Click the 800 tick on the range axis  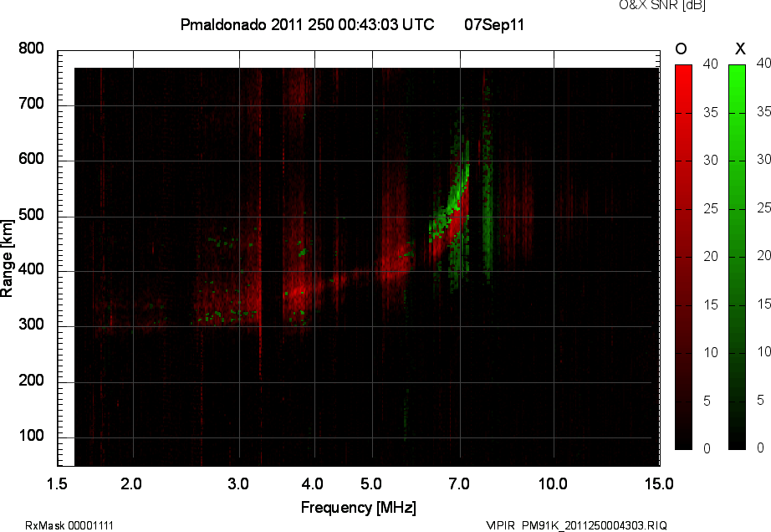(x=31, y=49)
